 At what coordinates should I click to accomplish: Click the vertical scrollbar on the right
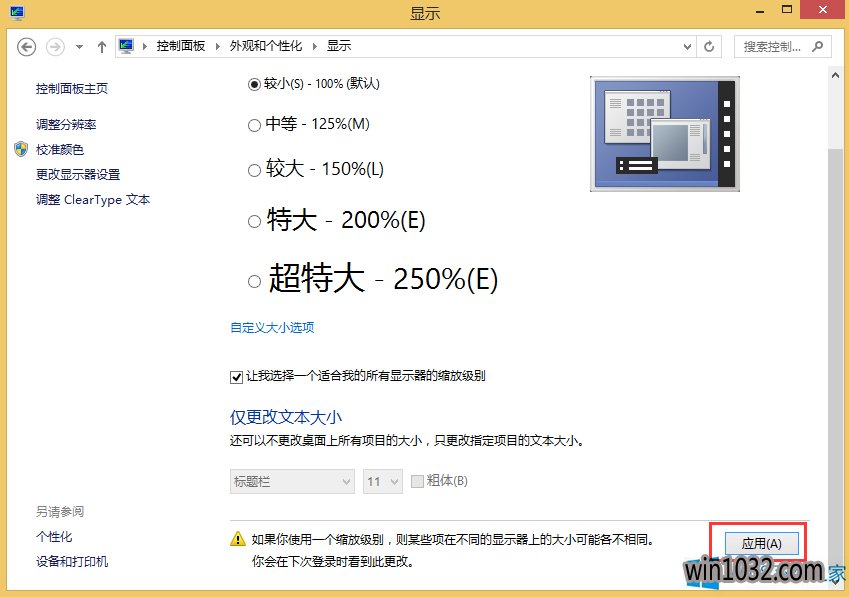[x=837, y=300]
